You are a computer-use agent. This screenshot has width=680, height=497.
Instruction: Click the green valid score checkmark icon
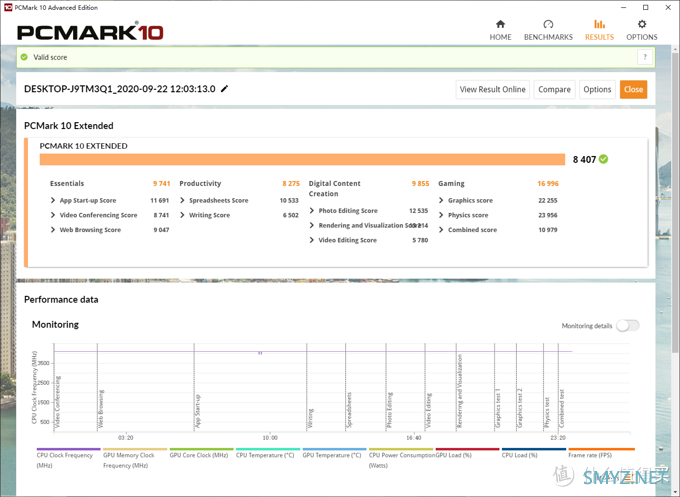click(24, 57)
